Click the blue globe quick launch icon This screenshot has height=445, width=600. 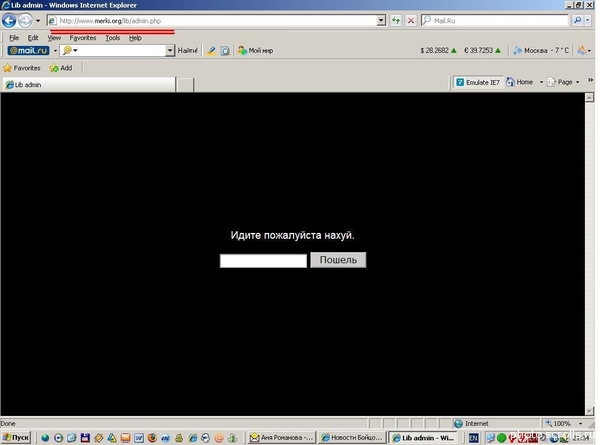click(45, 438)
